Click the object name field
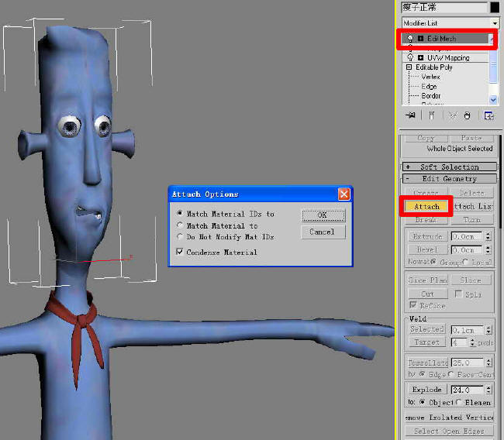The height and width of the screenshot is (440, 504). tap(444, 7)
